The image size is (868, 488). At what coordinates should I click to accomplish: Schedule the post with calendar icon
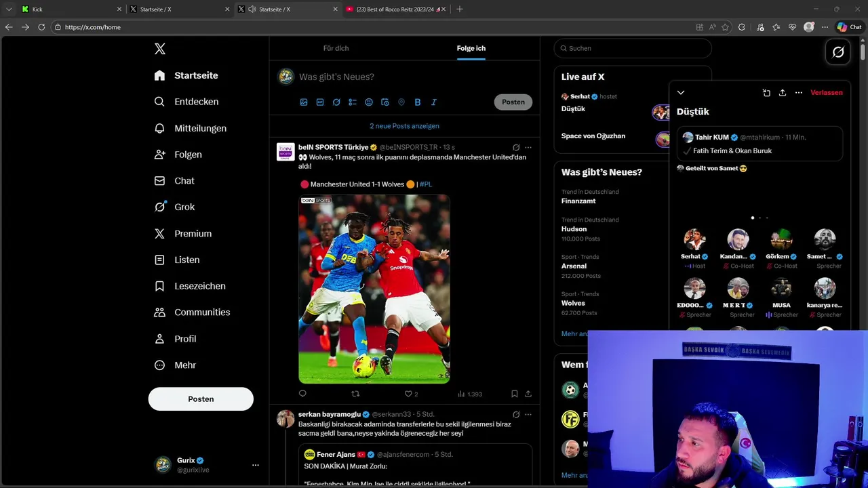[x=385, y=102]
